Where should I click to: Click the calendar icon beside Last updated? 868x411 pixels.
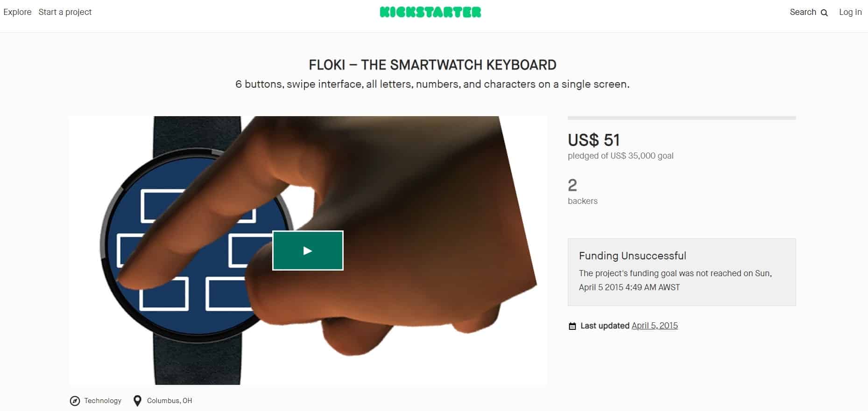click(572, 326)
